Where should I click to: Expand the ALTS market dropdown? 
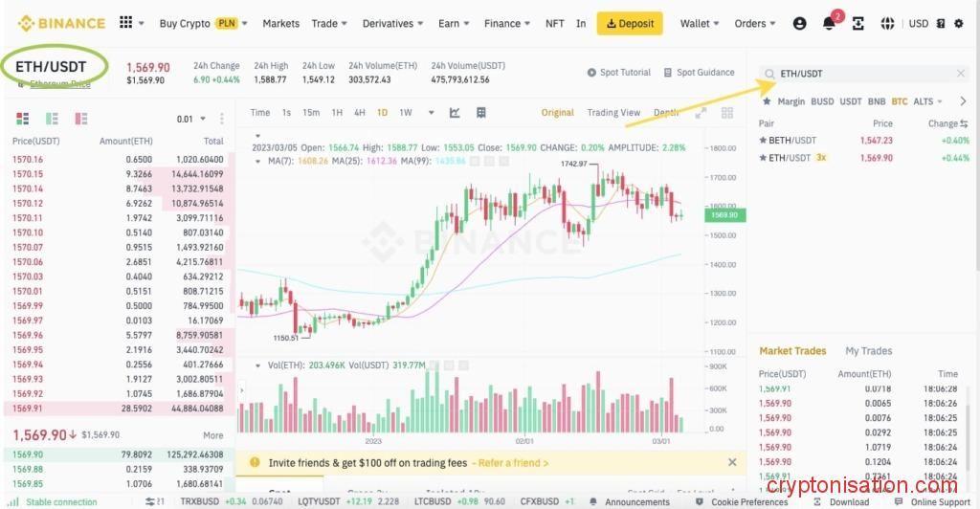927,101
